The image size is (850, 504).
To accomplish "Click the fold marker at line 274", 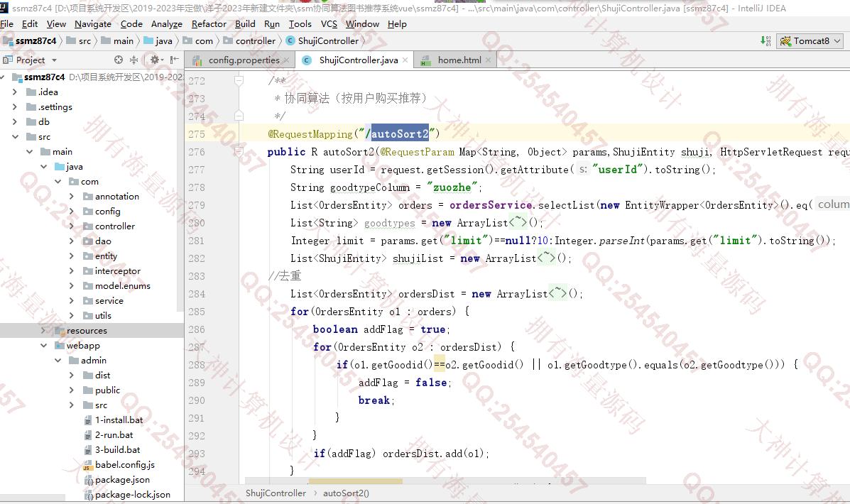I will (x=239, y=116).
